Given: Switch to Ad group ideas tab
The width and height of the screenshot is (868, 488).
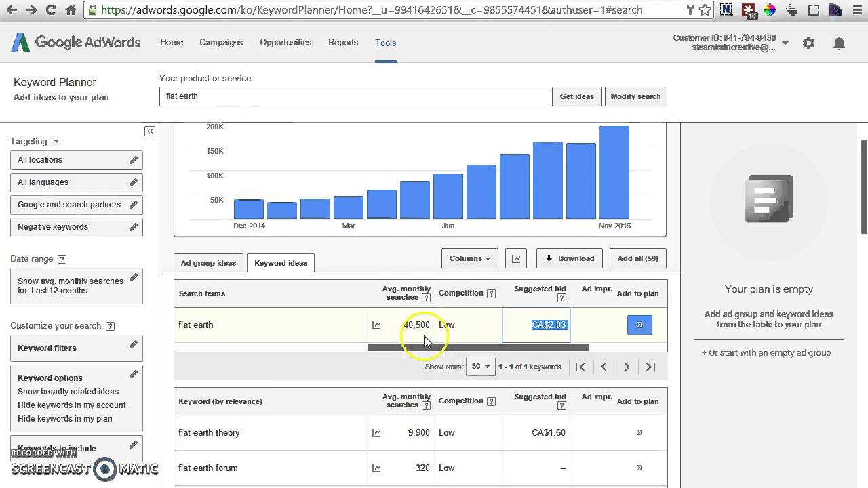Looking at the screenshot, I should [208, 263].
